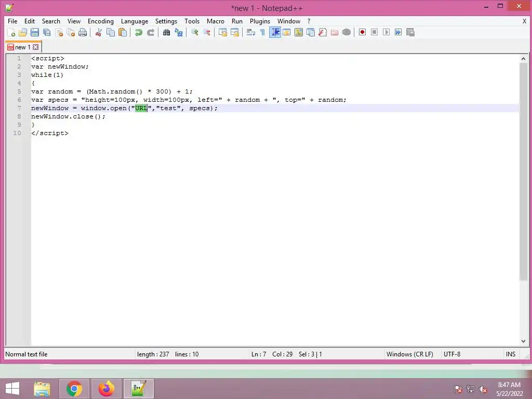
Task: Open the Language menu
Action: coord(135,21)
